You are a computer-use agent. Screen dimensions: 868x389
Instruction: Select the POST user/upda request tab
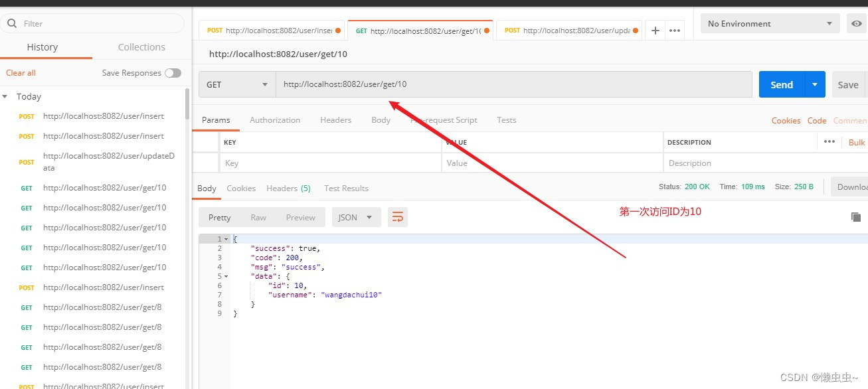[x=569, y=31]
